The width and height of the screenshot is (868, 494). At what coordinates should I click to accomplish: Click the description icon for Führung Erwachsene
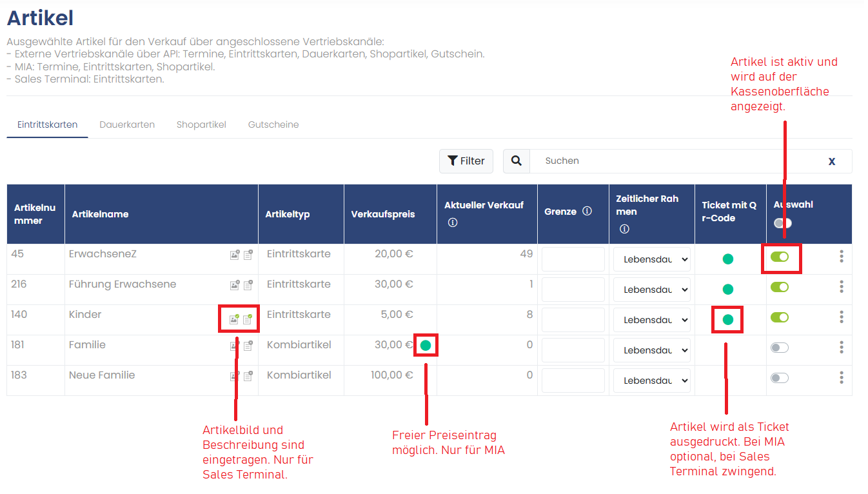tap(248, 285)
